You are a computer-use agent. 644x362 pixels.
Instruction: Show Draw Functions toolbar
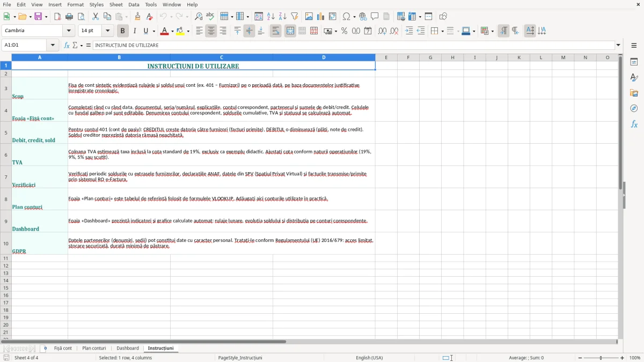[443, 17]
